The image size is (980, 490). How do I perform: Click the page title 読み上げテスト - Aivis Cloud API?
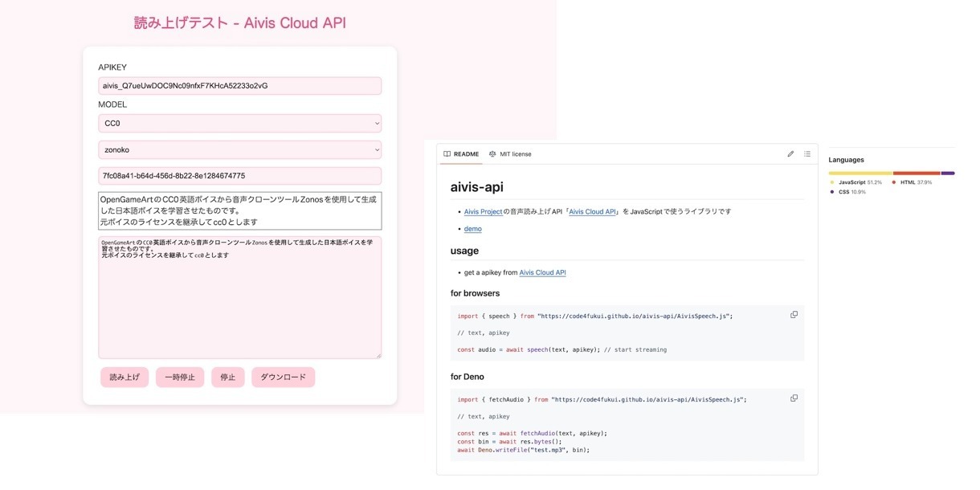click(x=240, y=23)
